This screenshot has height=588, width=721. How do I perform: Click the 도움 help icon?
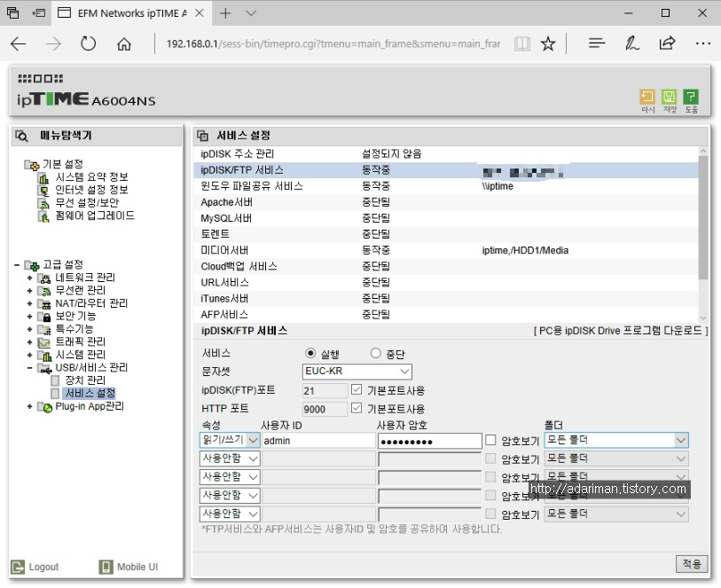click(x=691, y=97)
